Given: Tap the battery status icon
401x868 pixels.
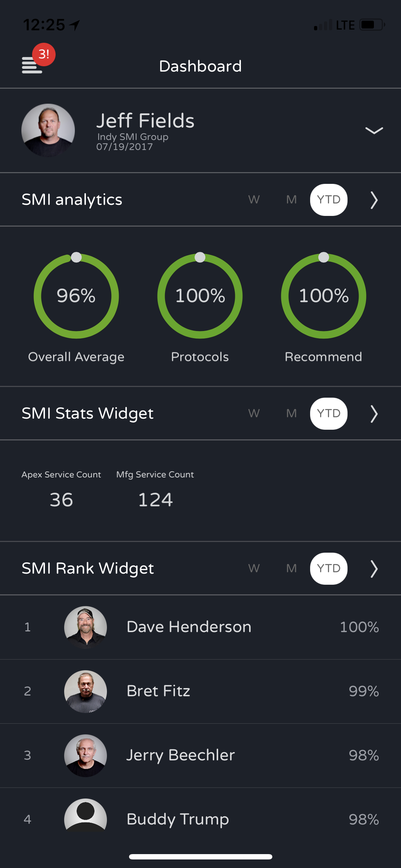Looking at the screenshot, I should coord(372,25).
